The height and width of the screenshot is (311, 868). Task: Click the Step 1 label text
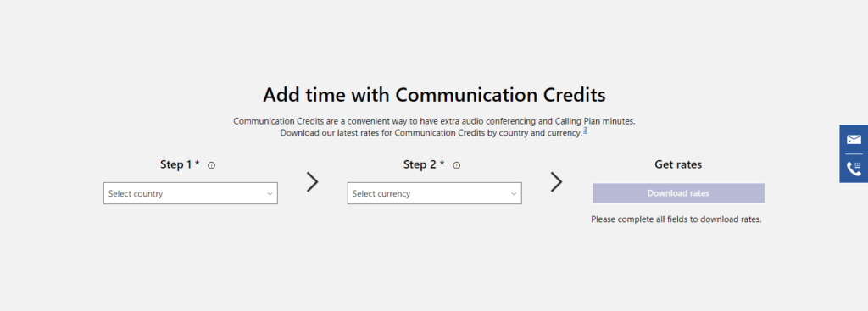[176, 164]
